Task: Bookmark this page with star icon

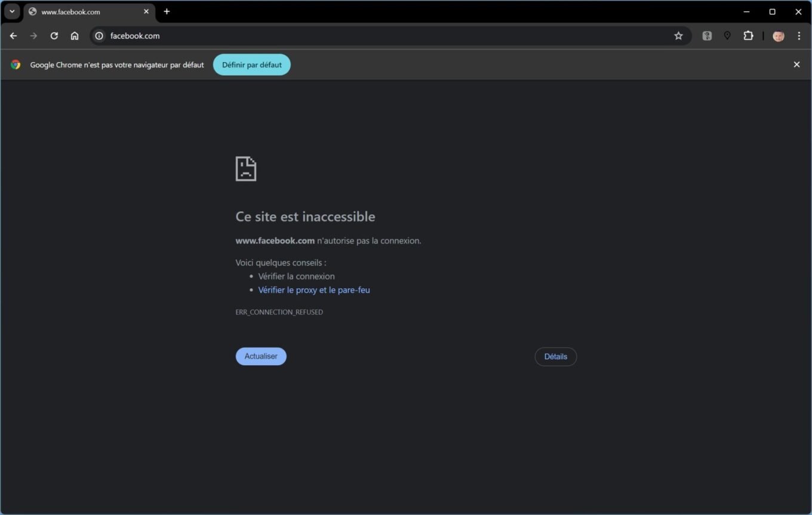Action: point(678,36)
